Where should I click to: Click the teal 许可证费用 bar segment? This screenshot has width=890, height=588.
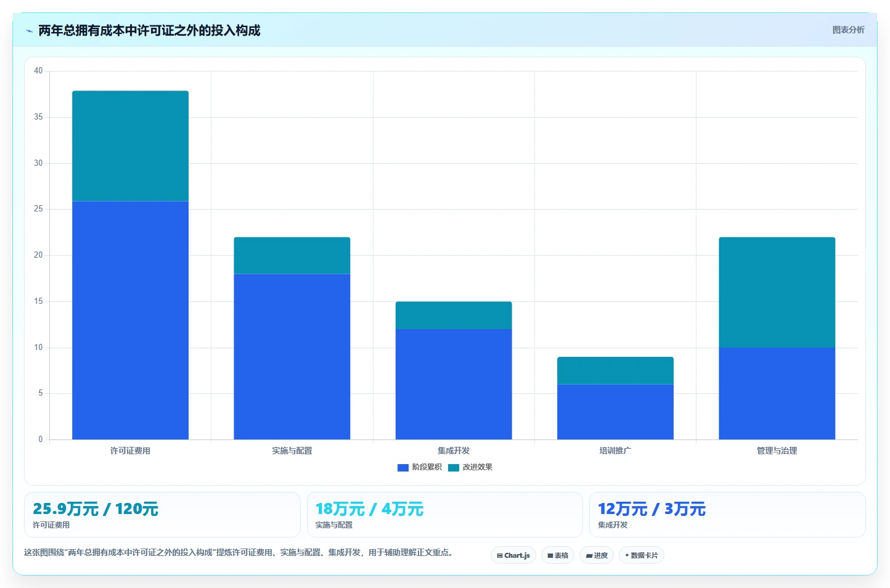click(x=130, y=146)
